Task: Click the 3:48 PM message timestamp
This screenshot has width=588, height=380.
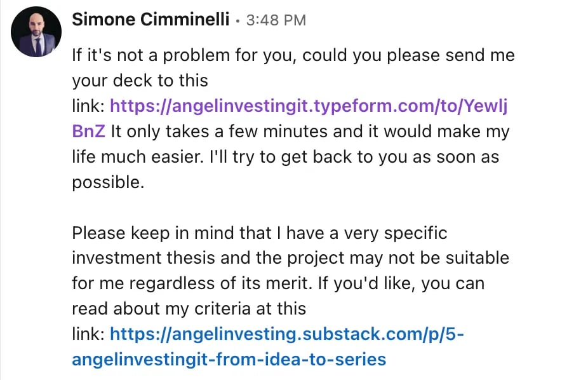Action: click(x=276, y=20)
